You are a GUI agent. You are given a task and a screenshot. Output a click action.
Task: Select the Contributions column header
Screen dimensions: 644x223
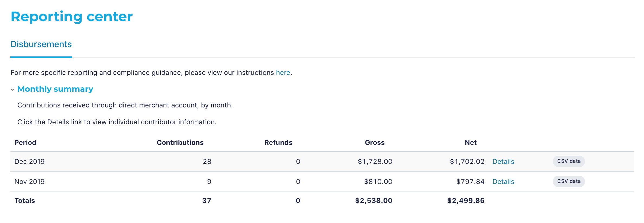pyautogui.click(x=180, y=142)
